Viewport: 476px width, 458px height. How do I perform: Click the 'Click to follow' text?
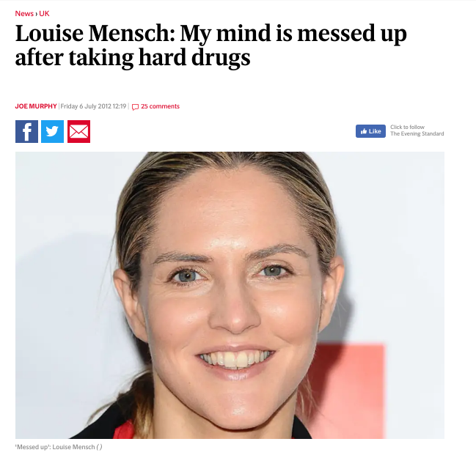(x=407, y=127)
